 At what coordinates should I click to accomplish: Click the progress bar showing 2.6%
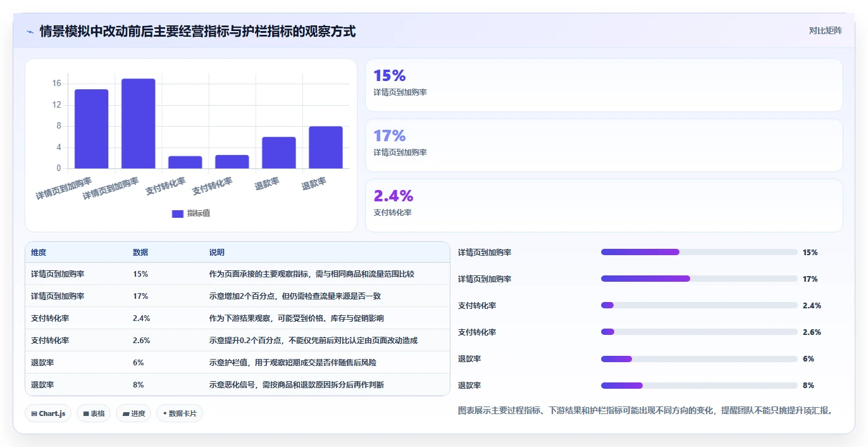coord(699,332)
